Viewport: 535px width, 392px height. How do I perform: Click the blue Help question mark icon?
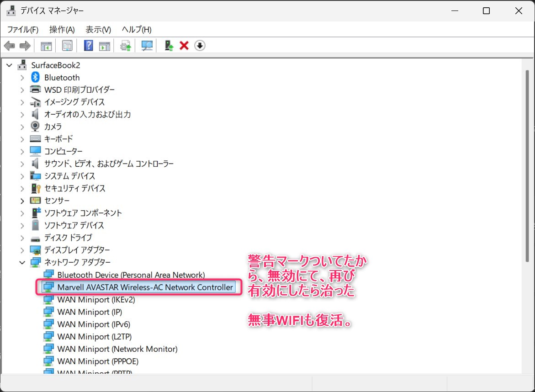click(88, 45)
